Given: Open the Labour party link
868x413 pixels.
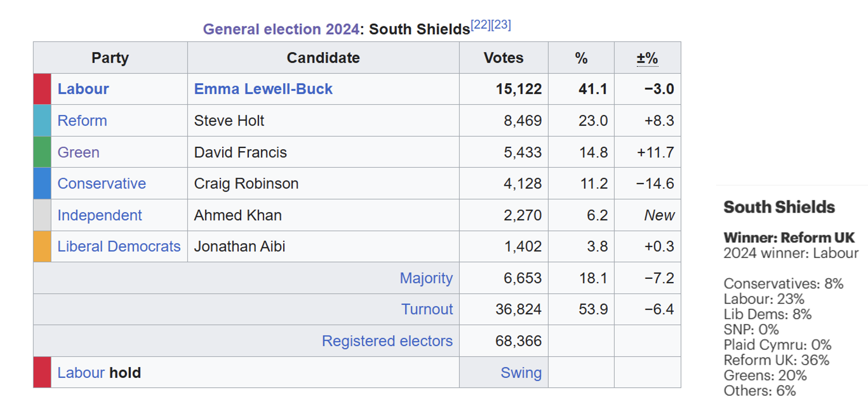Looking at the screenshot, I should (83, 89).
